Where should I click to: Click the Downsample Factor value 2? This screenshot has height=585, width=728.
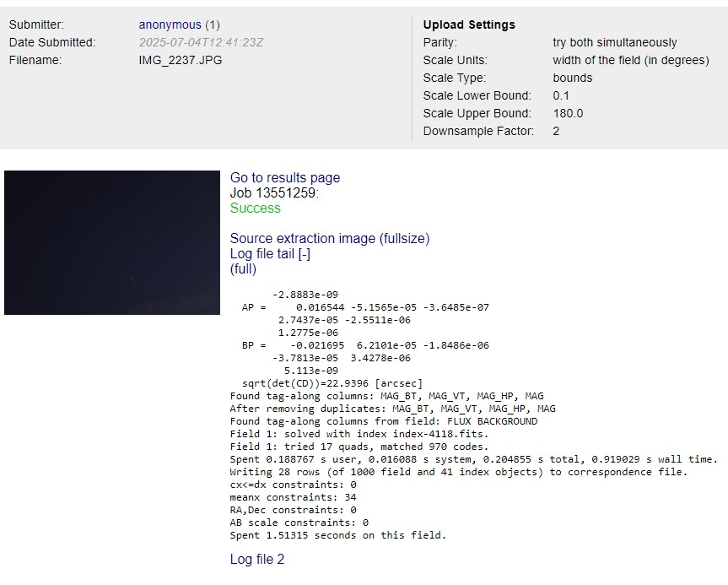click(556, 131)
